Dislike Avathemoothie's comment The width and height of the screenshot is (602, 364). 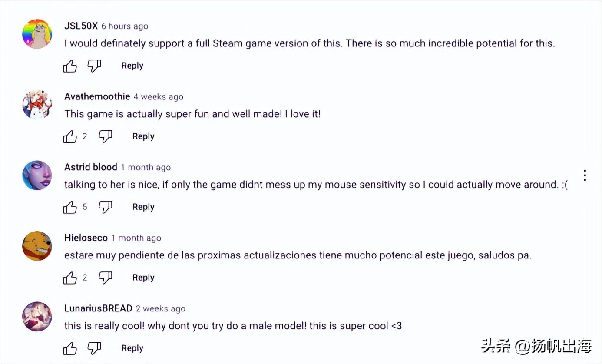point(106,137)
